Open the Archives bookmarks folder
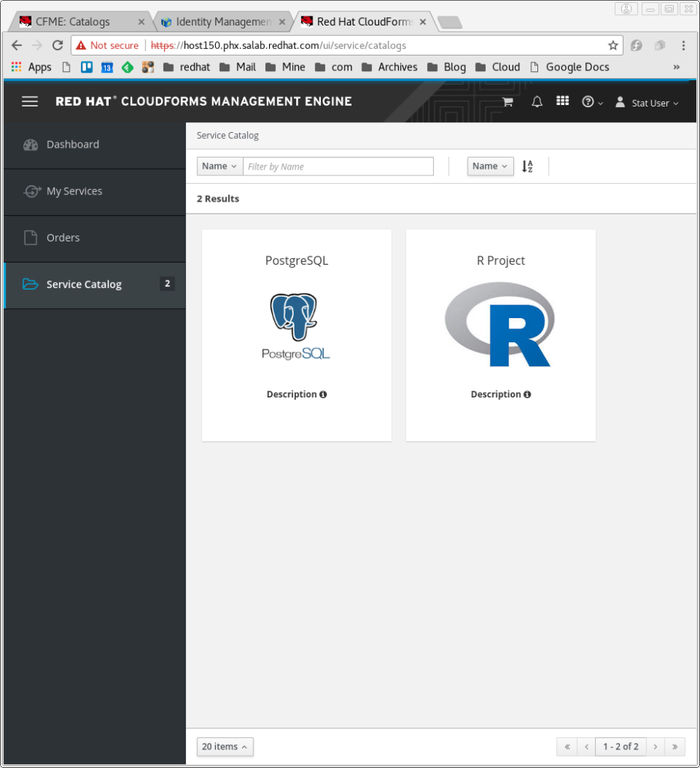Image resolution: width=700 pixels, height=768 pixels. 389,67
